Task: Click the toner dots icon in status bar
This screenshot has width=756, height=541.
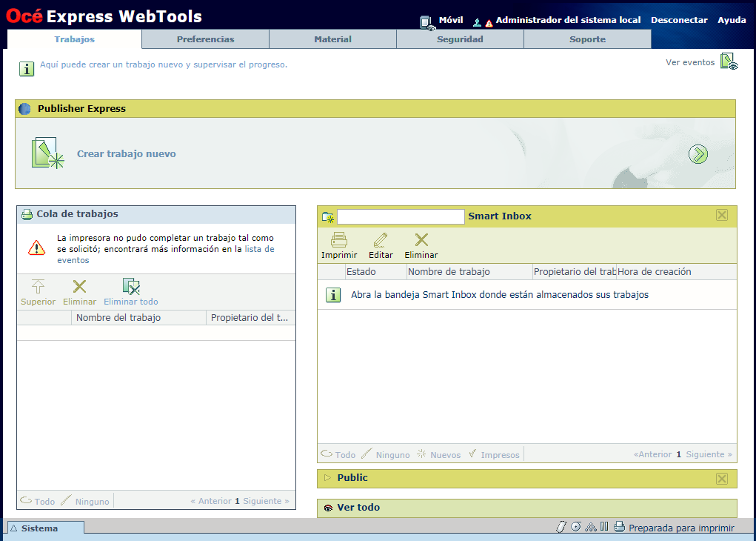Action: tap(591, 527)
